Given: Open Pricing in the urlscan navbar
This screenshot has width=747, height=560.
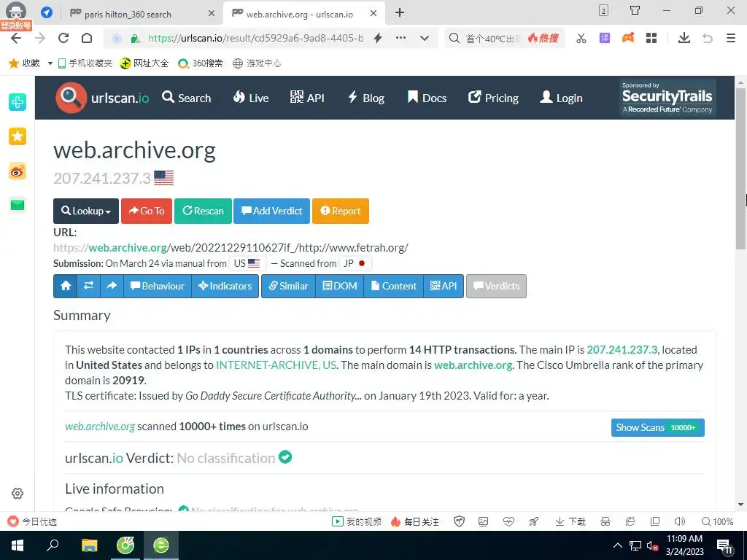Looking at the screenshot, I should (493, 98).
